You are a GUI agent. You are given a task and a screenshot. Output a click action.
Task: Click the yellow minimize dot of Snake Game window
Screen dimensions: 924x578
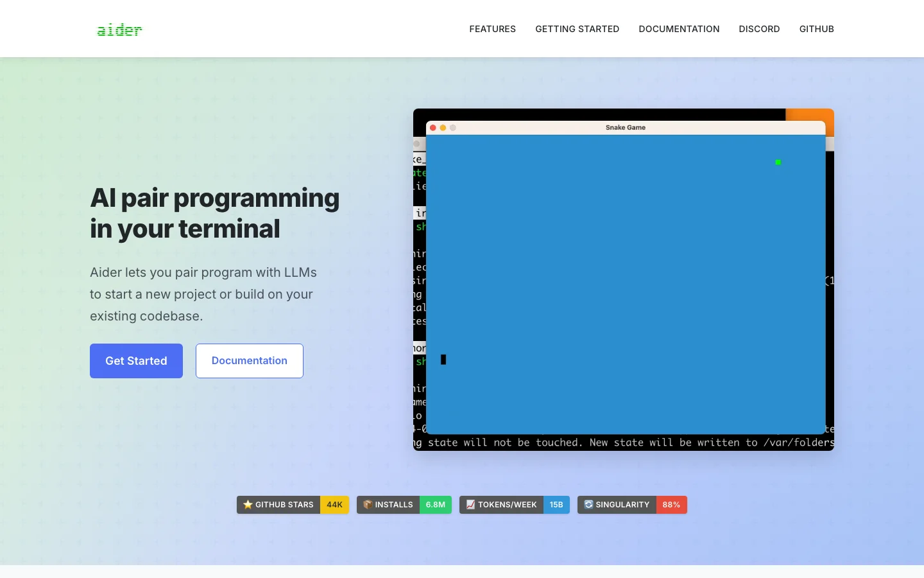click(443, 128)
